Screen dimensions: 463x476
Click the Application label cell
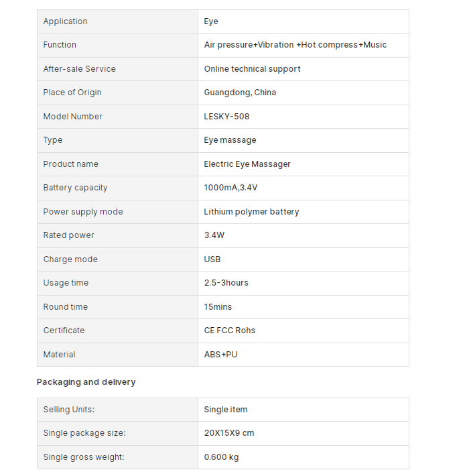click(x=117, y=21)
